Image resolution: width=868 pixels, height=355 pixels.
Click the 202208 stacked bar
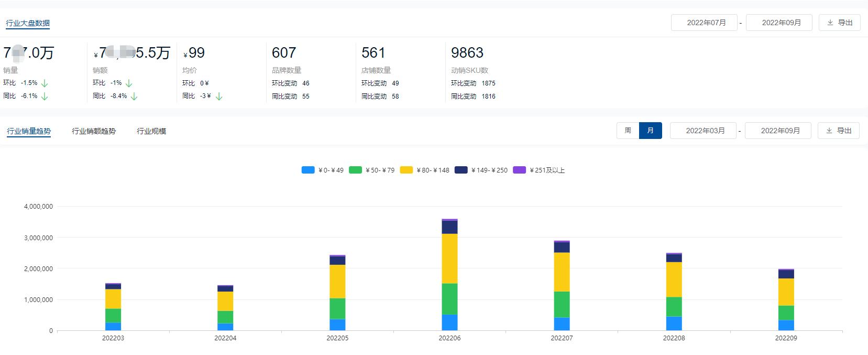click(674, 292)
